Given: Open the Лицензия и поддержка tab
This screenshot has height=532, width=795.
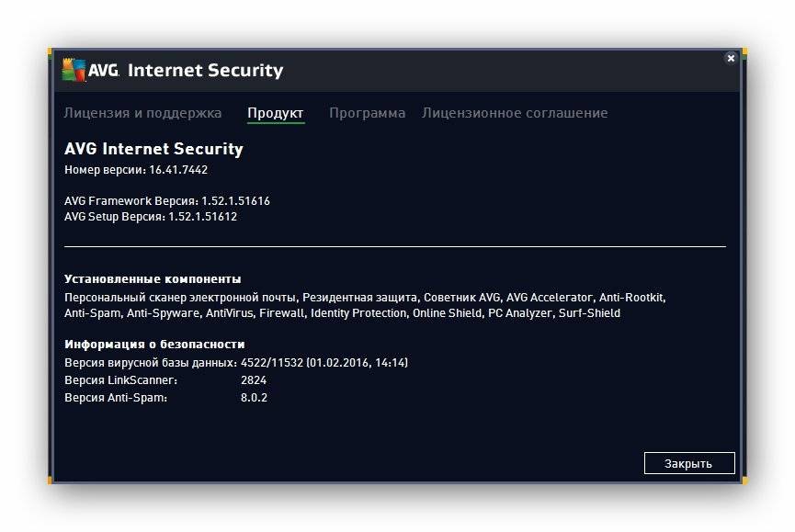Looking at the screenshot, I should tap(142, 113).
